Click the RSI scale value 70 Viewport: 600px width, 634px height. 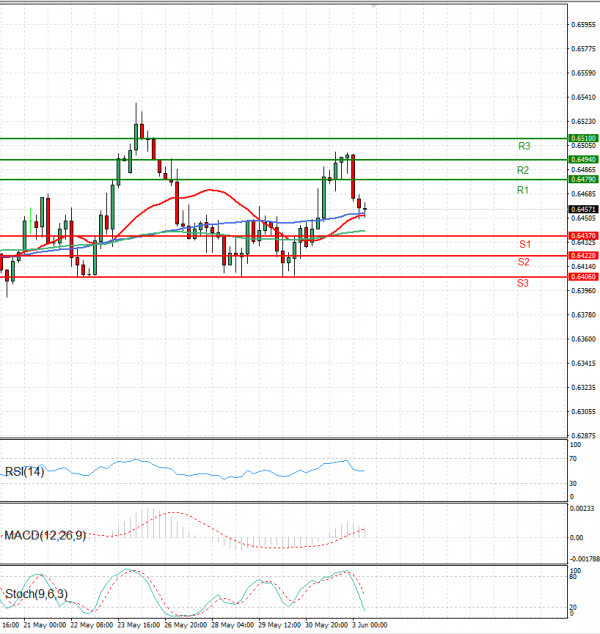(573, 459)
